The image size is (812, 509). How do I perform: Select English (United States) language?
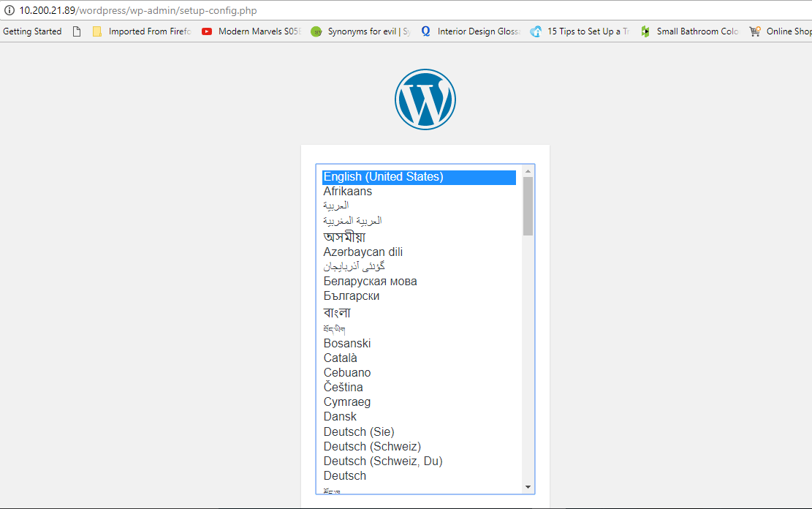[x=419, y=177]
